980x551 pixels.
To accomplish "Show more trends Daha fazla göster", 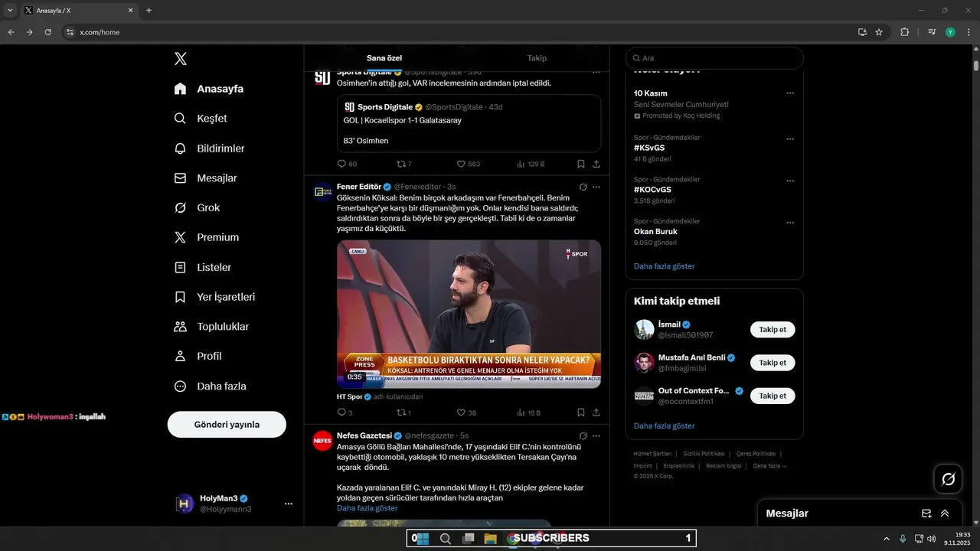I will pos(664,266).
